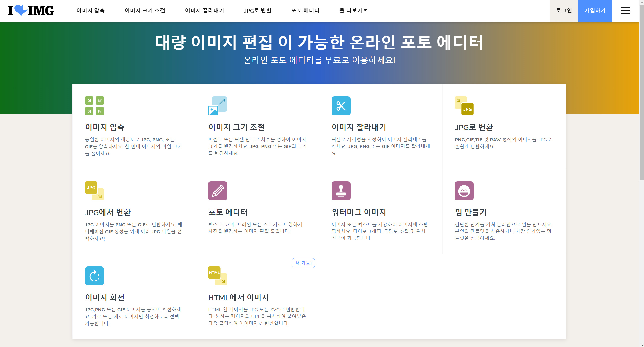Click the page vertical scrollbar thumb

pos(641,92)
